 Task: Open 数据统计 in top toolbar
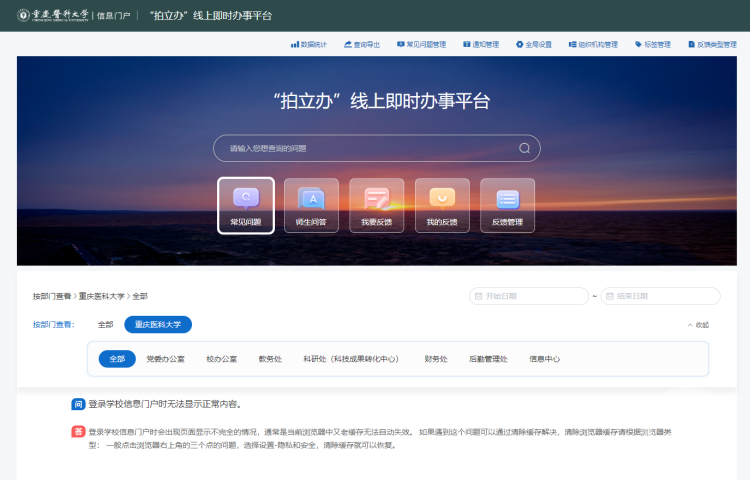pyautogui.click(x=309, y=45)
